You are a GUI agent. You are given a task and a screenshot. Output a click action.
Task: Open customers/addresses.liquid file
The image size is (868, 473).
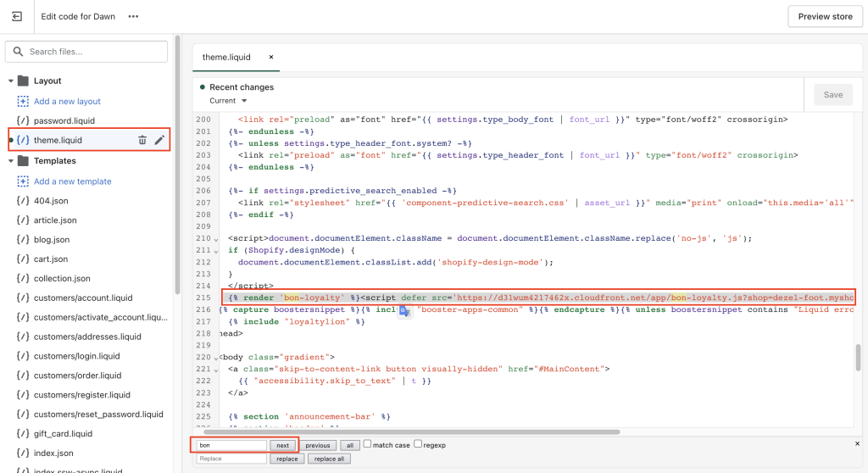click(x=87, y=337)
